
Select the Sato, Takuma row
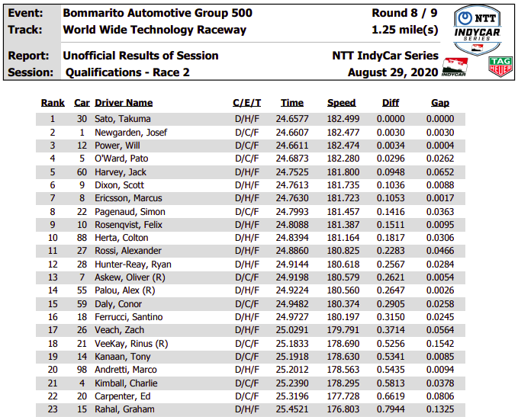pos(250,119)
